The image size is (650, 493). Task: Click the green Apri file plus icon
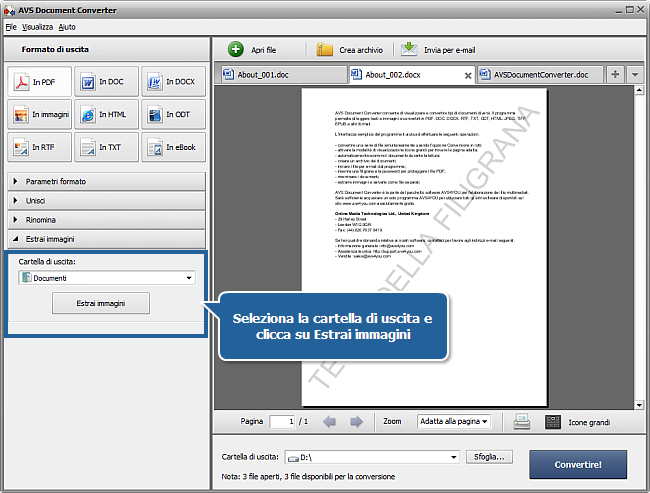point(235,49)
